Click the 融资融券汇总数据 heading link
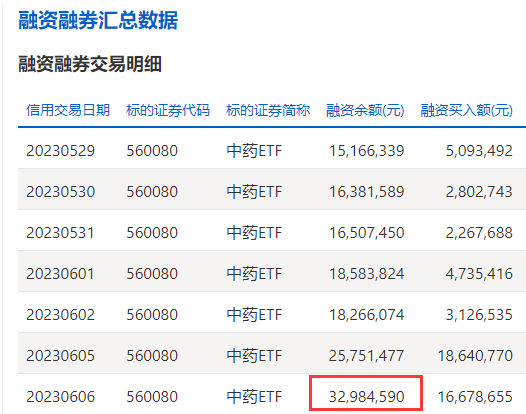 (x=98, y=21)
